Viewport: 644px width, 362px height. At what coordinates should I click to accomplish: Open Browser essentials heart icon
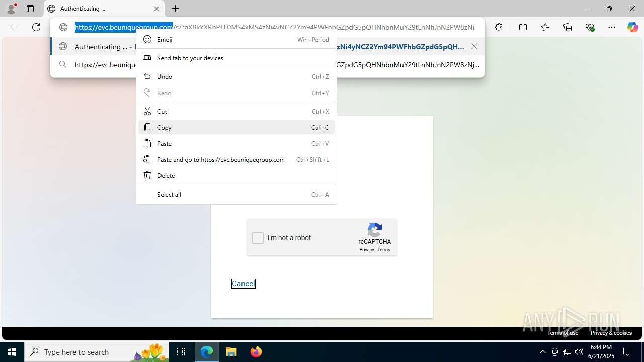(590, 27)
